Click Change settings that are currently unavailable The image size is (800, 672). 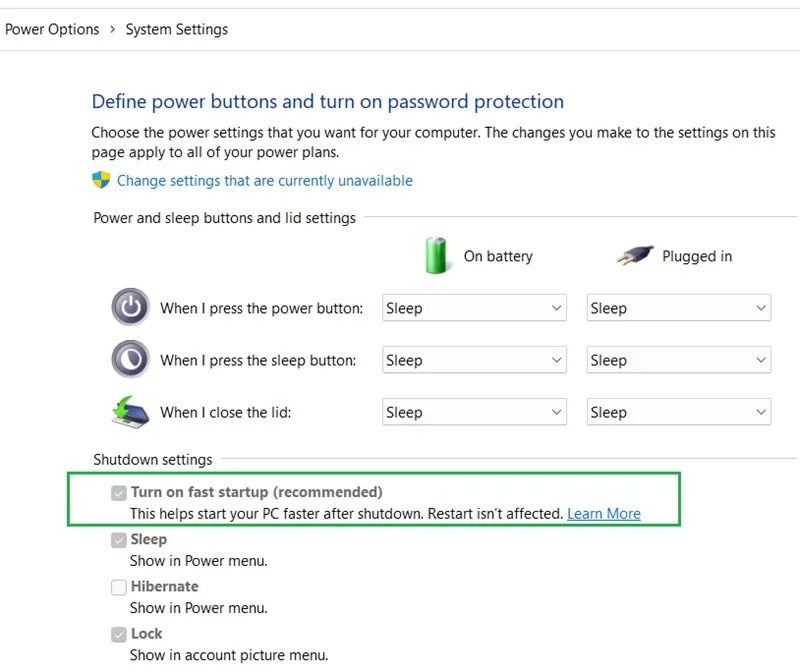pyautogui.click(x=264, y=181)
